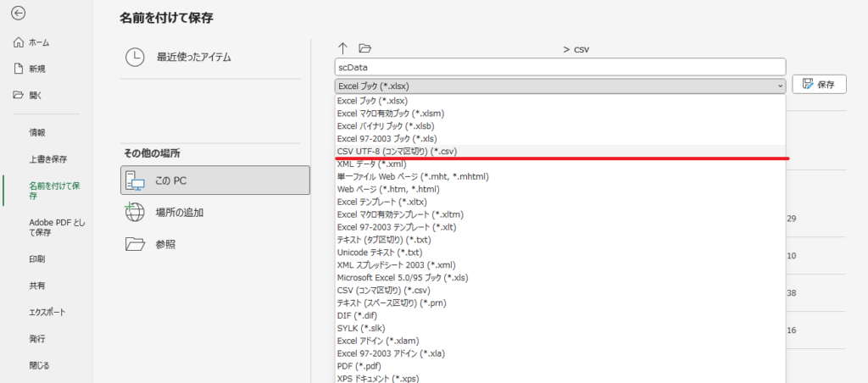The width and height of the screenshot is (868, 383).
Task: Choose XPS ドキュメント (*.xps)
Action: pyautogui.click(x=560, y=378)
